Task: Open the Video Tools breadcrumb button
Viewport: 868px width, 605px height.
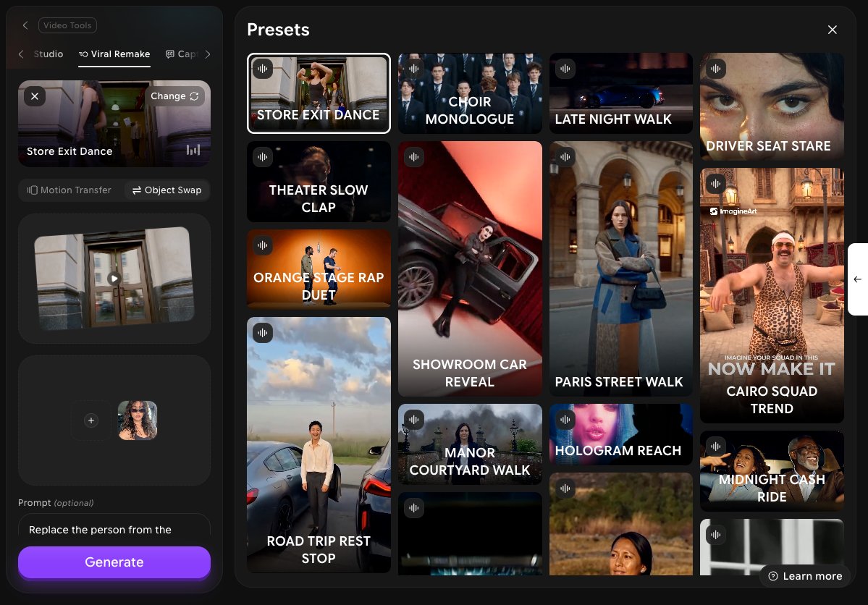Action: [67, 25]
